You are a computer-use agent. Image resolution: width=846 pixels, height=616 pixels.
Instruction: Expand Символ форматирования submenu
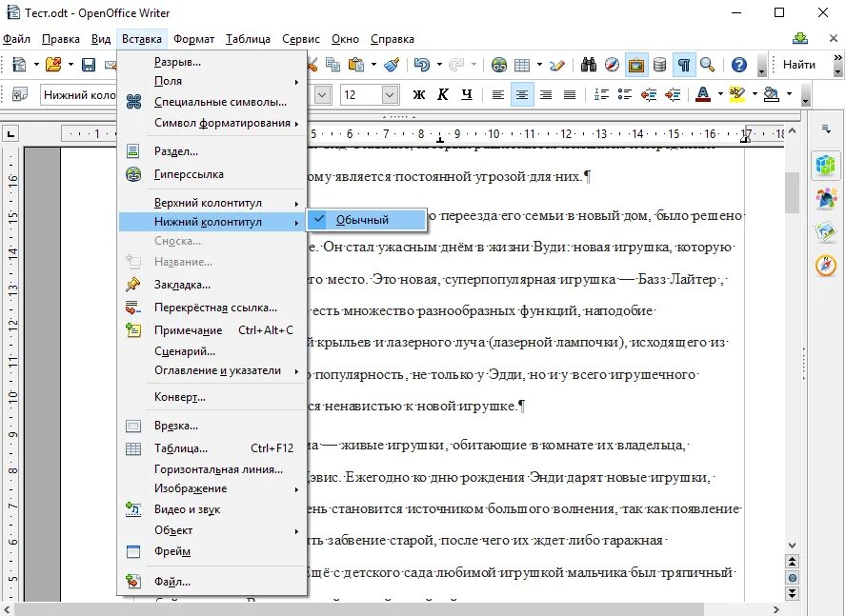(212, 123)
